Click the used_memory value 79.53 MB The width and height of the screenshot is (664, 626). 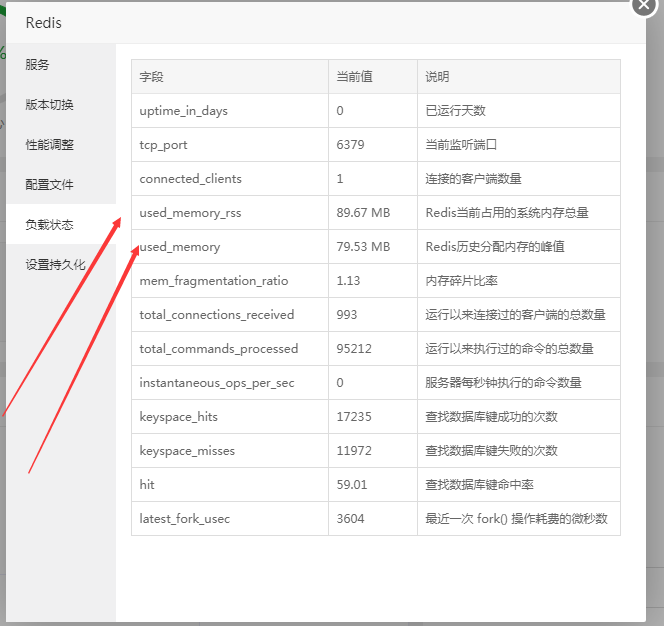coord(363,247)
